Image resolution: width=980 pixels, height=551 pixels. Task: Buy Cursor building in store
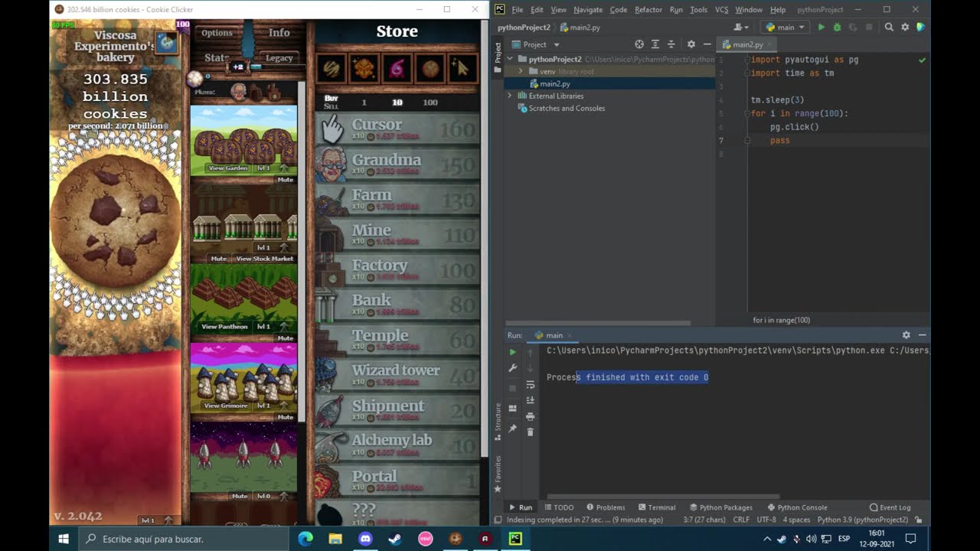[397, 129]
